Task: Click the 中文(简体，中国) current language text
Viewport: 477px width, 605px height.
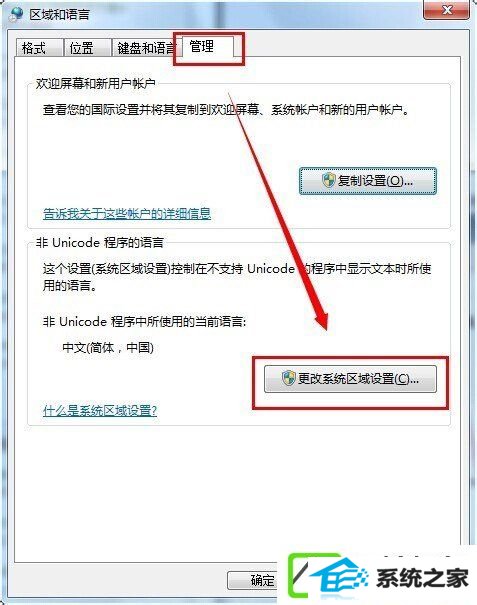Action: pyautogui.click(x=108, y=348)
